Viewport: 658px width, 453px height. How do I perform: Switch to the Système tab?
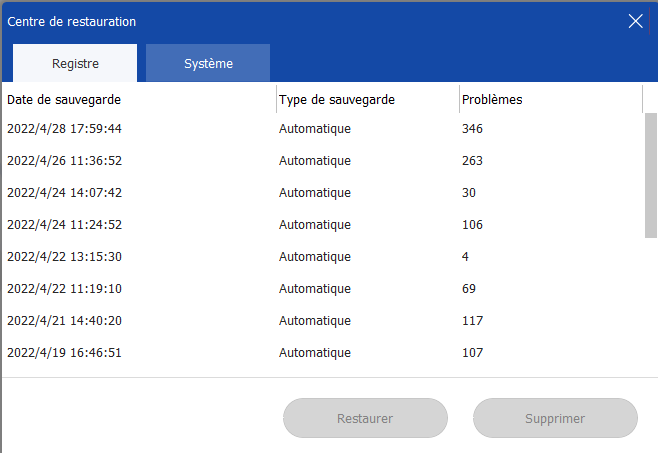[208, 63]
